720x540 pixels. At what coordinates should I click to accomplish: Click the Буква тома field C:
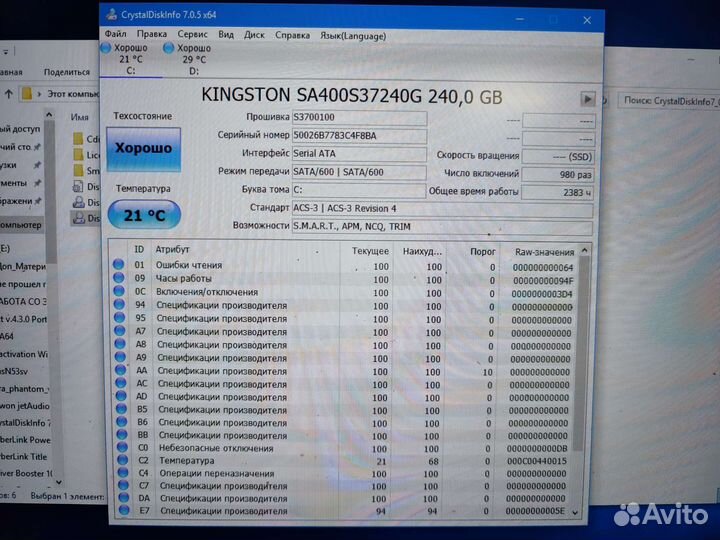(x=359, y=190)
